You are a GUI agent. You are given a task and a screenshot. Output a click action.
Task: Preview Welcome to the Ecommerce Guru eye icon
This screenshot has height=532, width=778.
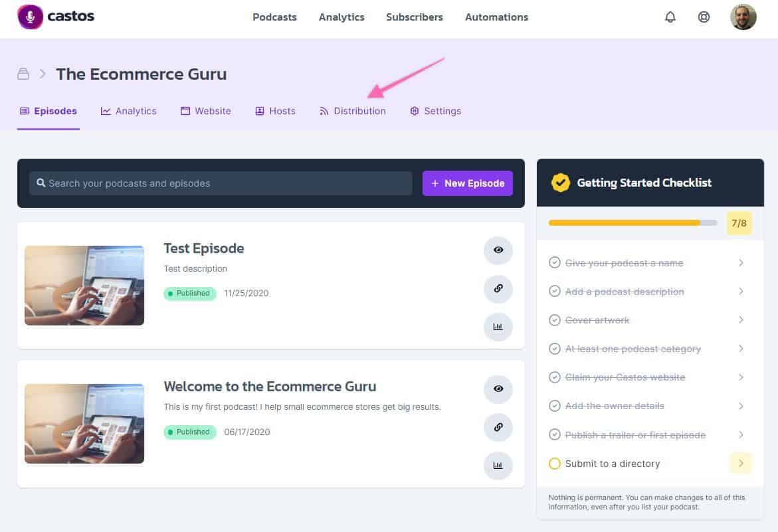498,389
